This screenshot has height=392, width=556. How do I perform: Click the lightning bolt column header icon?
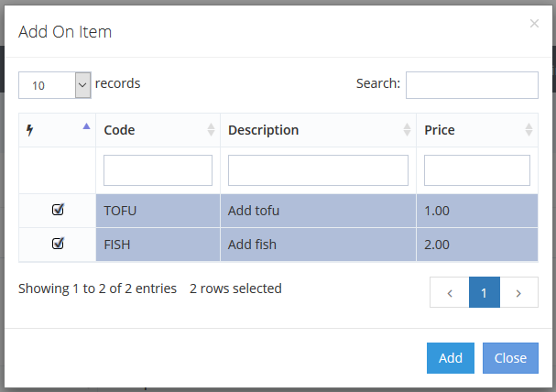click(30, 130)
